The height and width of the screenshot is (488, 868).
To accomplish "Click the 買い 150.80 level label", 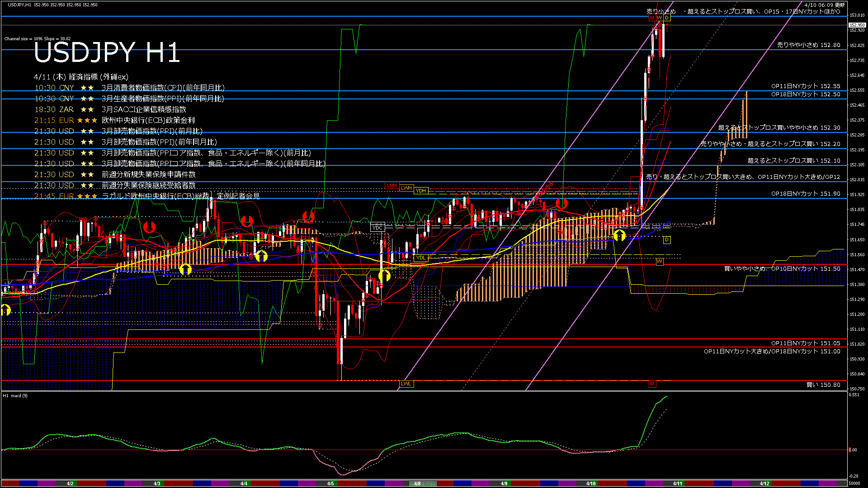I will 823,385.
